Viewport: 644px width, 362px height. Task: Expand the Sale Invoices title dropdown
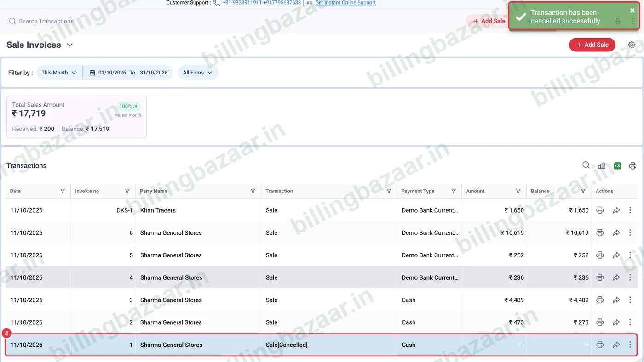click(x=70, y=45)
